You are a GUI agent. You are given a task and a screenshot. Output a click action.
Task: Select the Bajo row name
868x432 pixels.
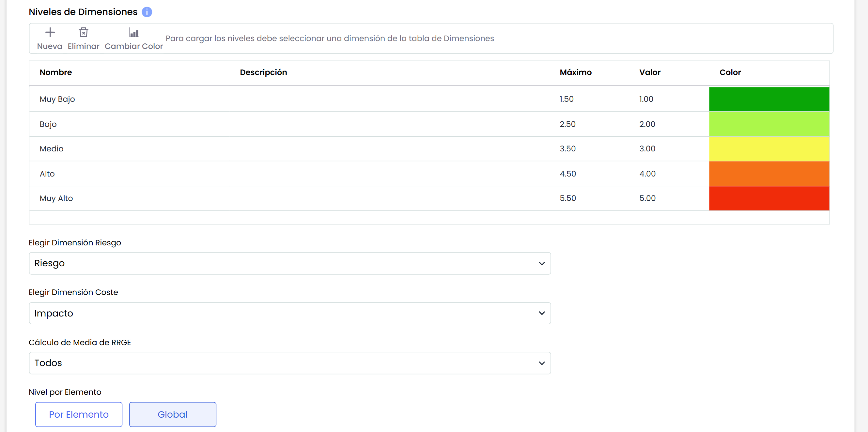pos(48,124)
